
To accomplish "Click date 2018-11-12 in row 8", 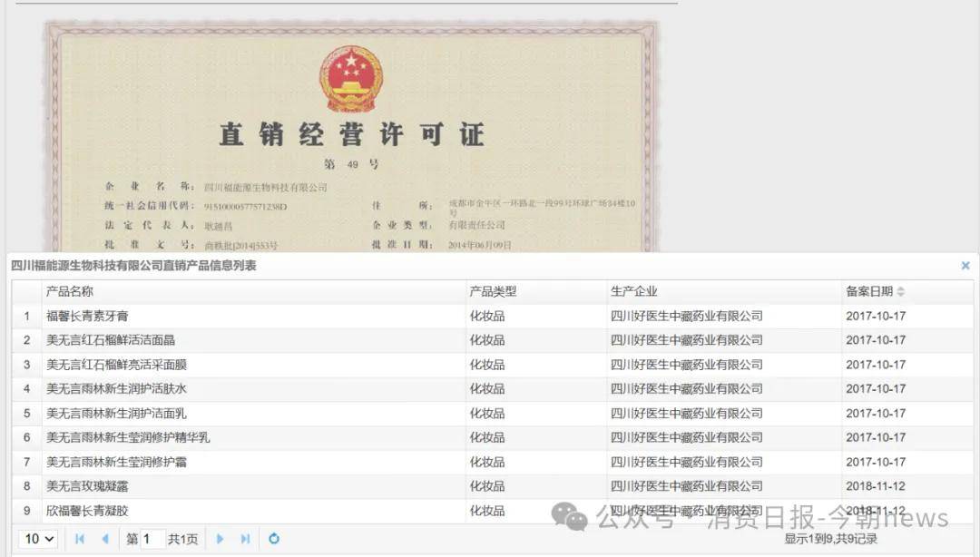I will point(876,486).
